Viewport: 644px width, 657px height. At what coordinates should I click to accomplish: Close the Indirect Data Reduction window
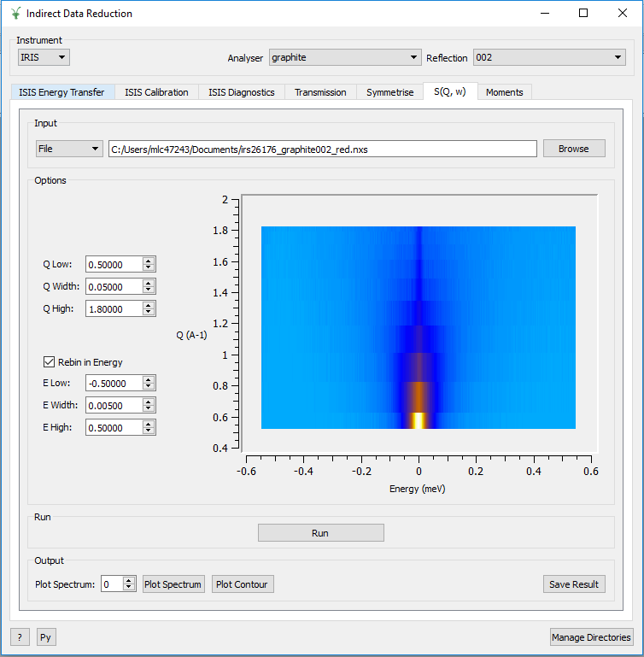click(x=622, y=14)
